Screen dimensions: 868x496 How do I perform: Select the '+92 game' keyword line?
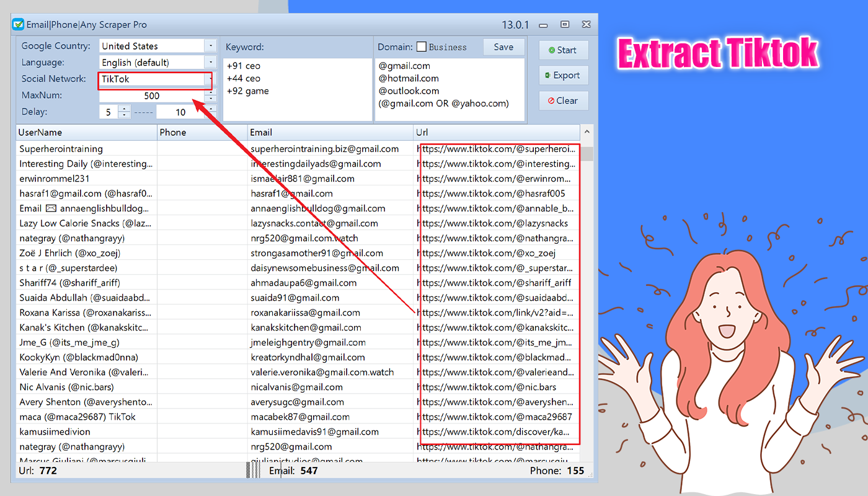247,91
